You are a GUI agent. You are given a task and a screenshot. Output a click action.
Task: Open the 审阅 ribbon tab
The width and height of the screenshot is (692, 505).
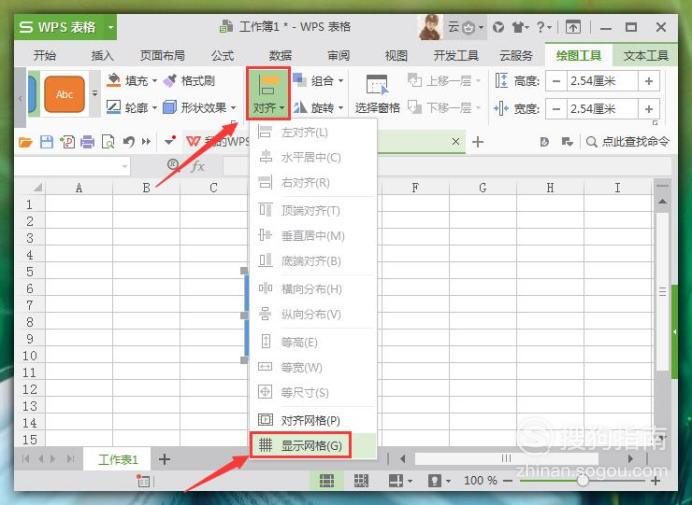coord(338,56)
